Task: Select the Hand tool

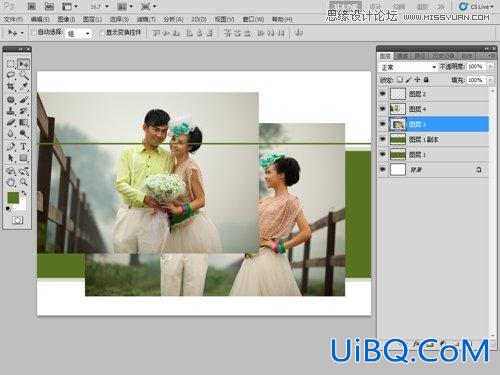Action: [11, 182]
